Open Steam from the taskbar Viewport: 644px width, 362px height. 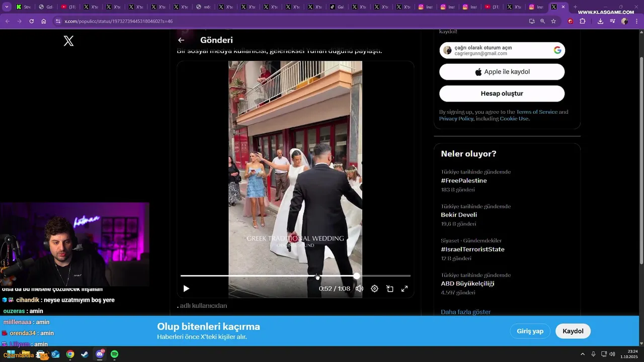(x=85, y=354)
